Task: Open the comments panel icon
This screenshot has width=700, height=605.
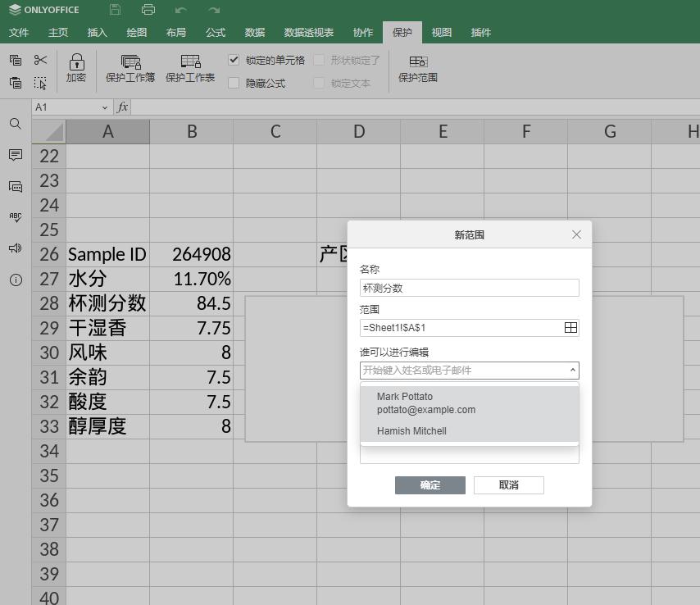Action: tap(15, 156)
